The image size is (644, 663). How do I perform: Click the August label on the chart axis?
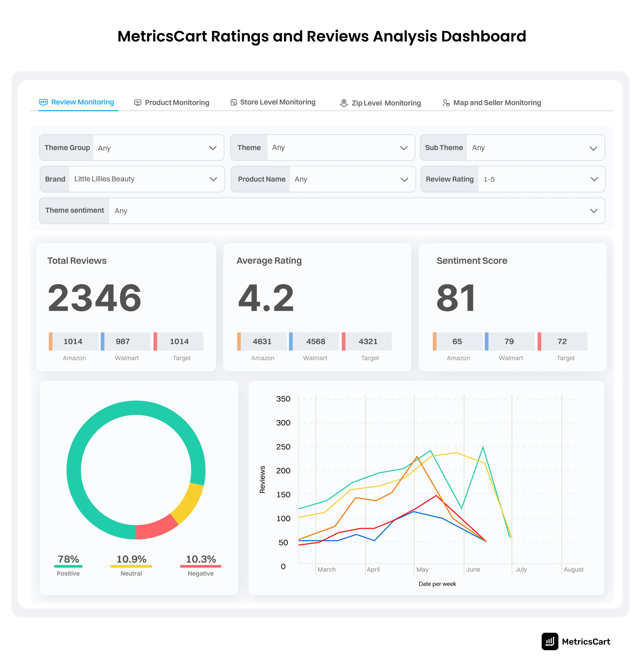pos(573,569)
